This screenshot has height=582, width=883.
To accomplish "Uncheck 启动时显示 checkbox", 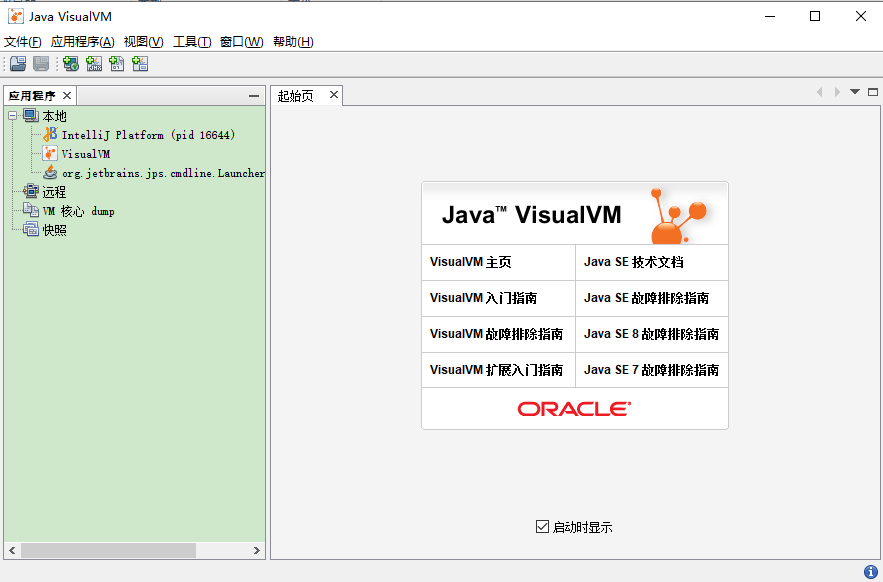I will tap(542, 527).
